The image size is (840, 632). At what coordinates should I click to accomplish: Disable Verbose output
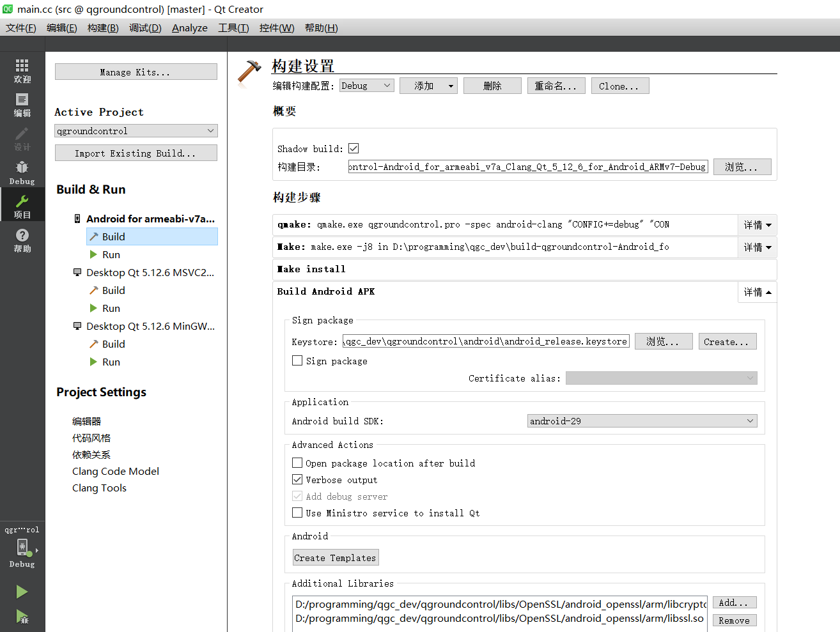pyautogui.click(x=297, y=479)
